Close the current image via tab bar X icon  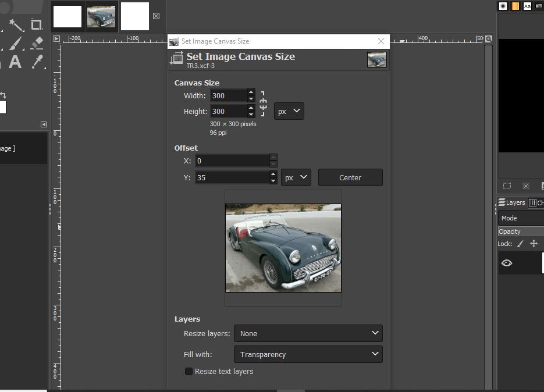pyautogui.click(x=156, y=16)
